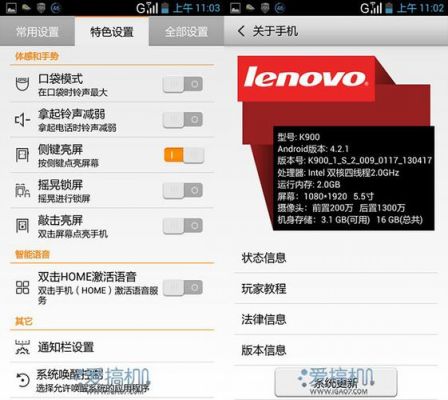Click the 上午 11:03 clock
The width and height of the screenshot is (448, 400).
click(x=197, y=8)
